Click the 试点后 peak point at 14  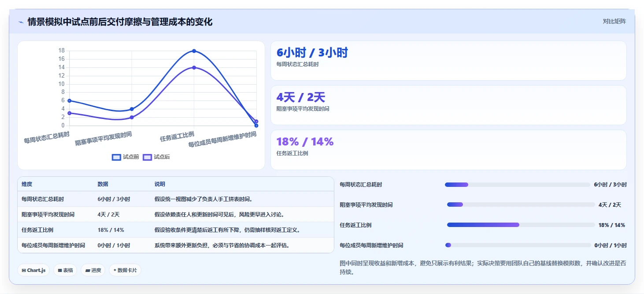tap(194, 67)
